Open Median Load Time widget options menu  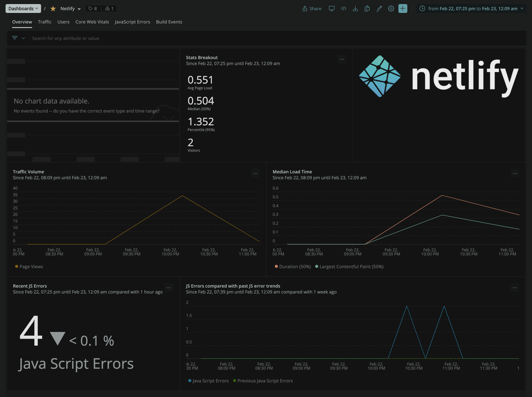(x=515, y=173)
